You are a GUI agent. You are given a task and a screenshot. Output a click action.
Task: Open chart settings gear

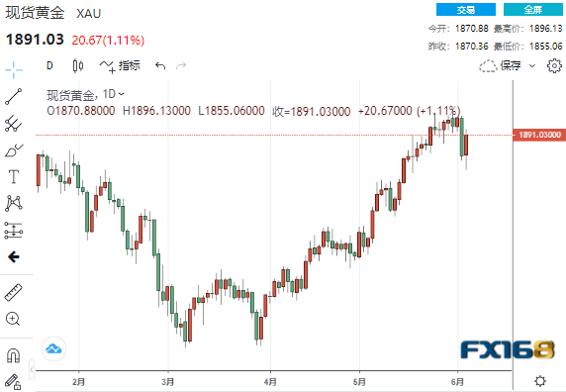click(554, 65)
